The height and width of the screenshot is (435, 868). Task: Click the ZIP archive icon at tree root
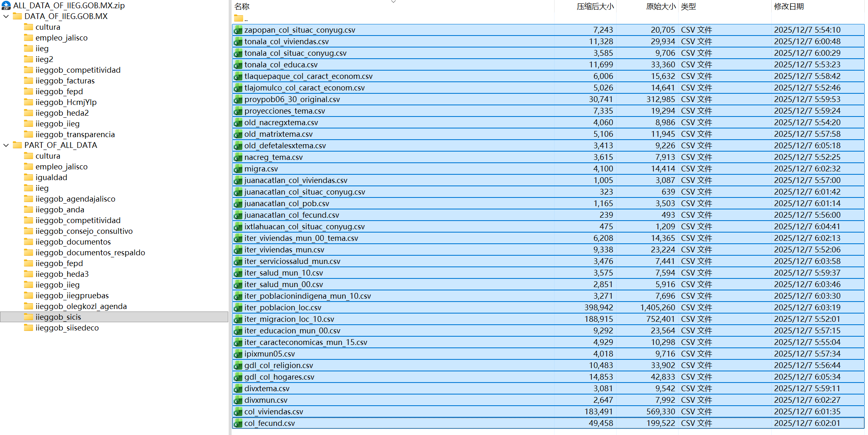coord(6,5)
